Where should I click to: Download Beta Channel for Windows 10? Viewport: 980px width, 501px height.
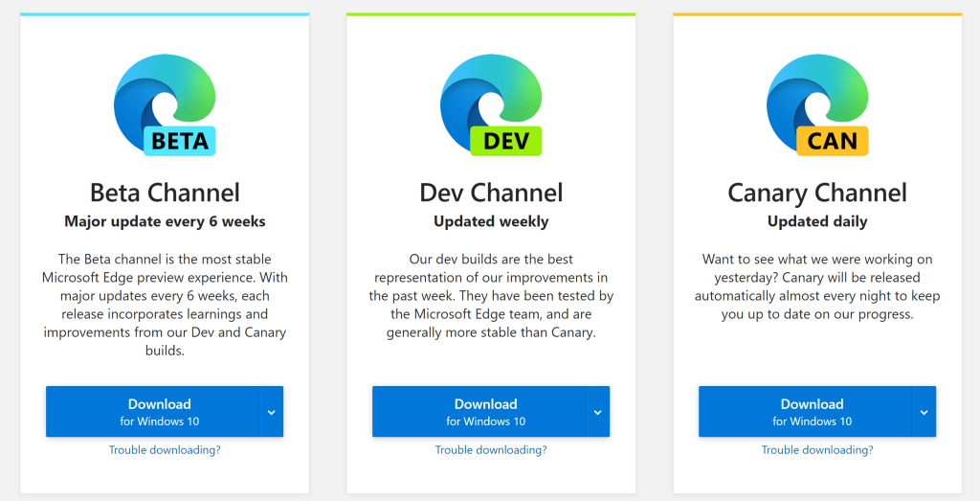[152, 412]
